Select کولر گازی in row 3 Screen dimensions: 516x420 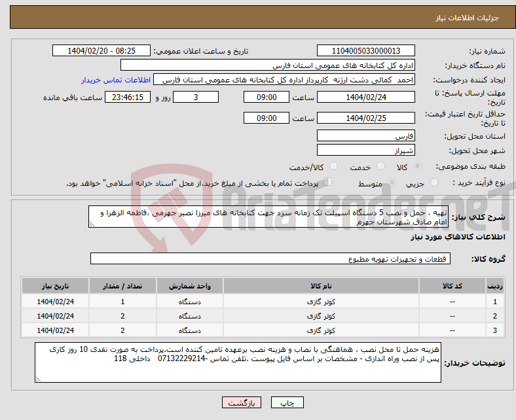point(321,330)
